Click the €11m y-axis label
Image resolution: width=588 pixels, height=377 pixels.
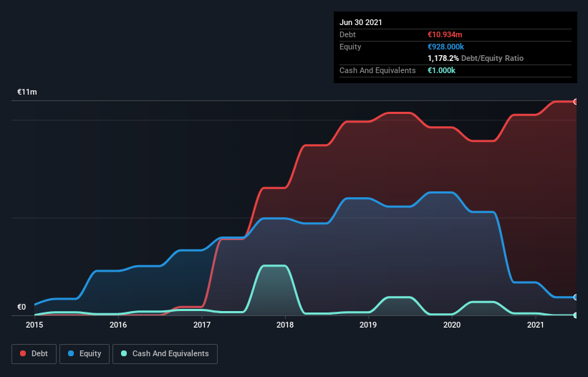point(27,92)
